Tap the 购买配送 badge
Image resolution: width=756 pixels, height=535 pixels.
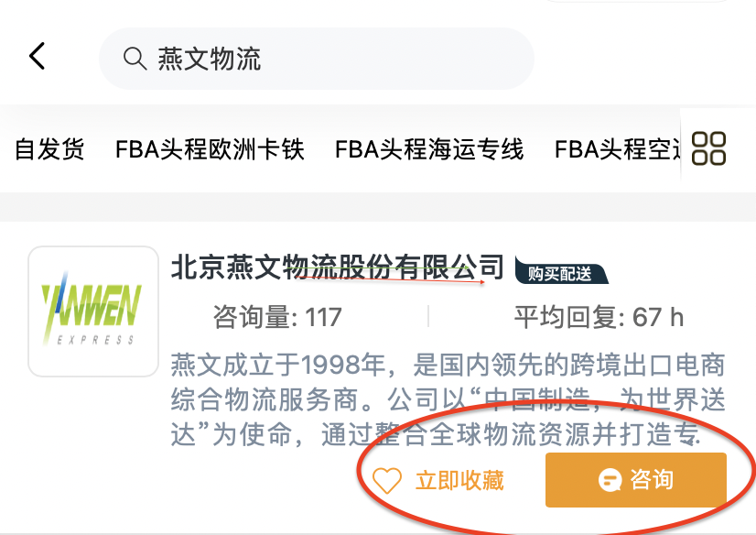[561, 273]
